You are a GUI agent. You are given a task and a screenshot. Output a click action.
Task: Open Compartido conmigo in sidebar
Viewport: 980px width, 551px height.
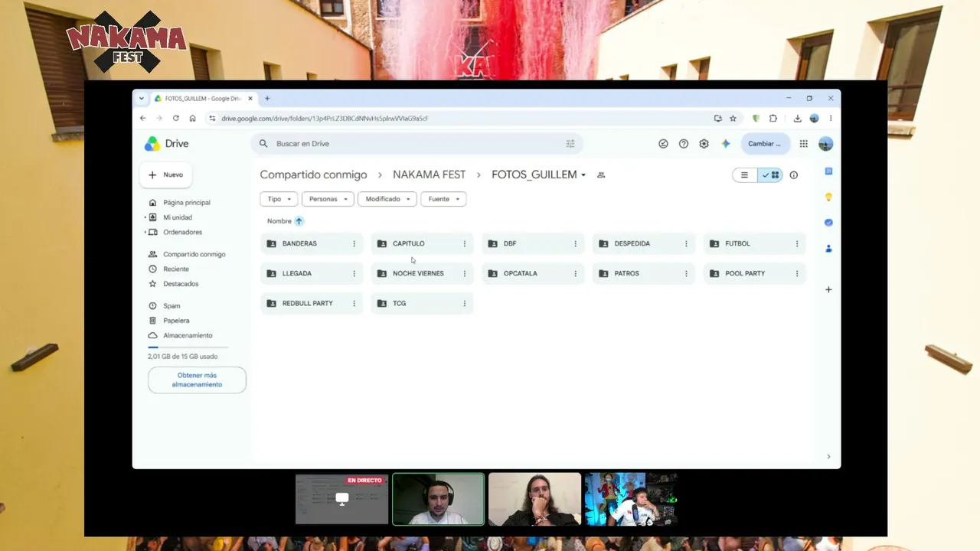[194, 254]
